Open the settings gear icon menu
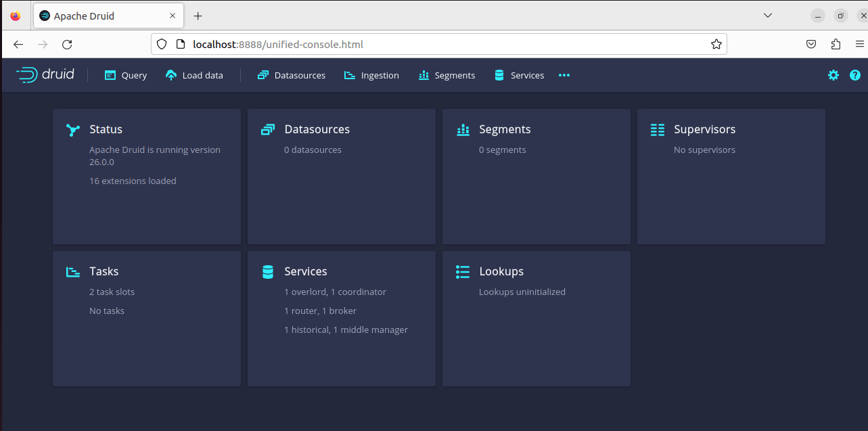Screen dimensions: 868x431 pyautogui.click(x=833, y=75)
